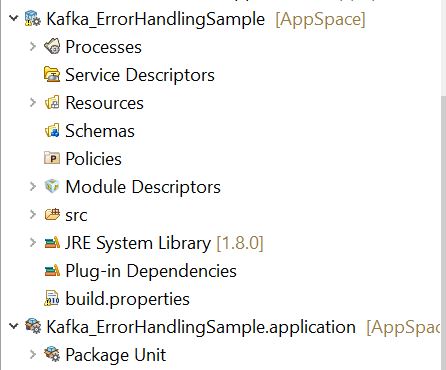Expand the src folder arrow
Viewport: 446px width, 370px height.
[x=33, y=214]
